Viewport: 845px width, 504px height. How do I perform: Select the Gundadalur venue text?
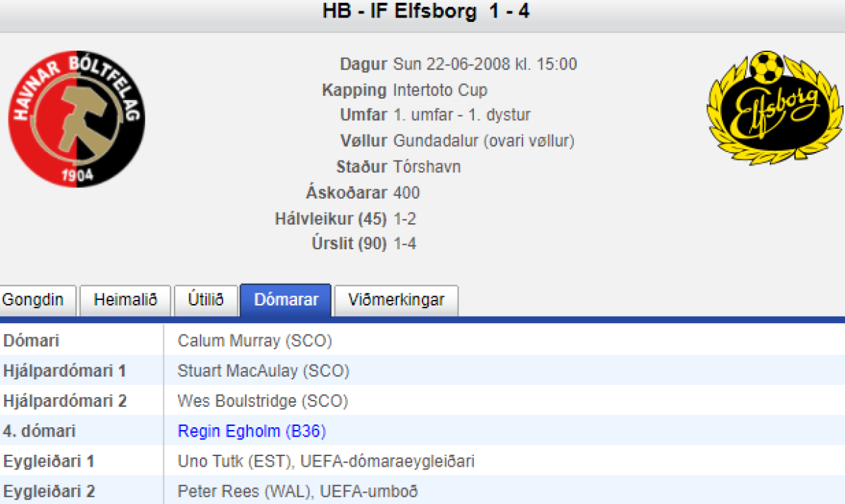(484, 141)
